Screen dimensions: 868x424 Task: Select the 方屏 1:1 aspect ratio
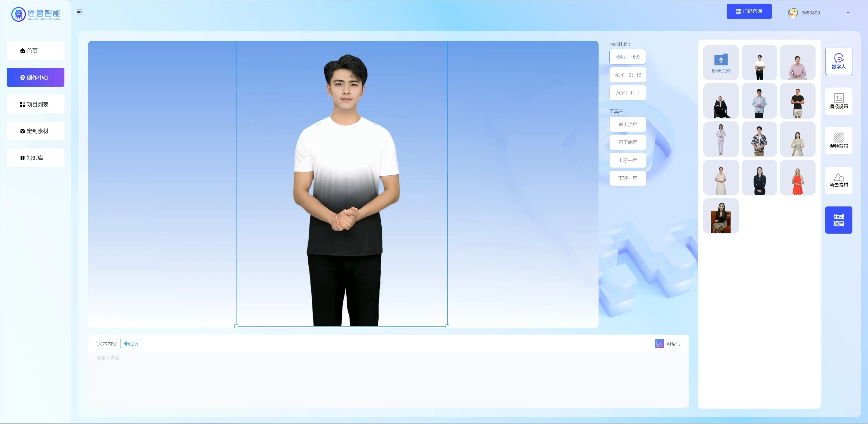(x=627, y=93)
